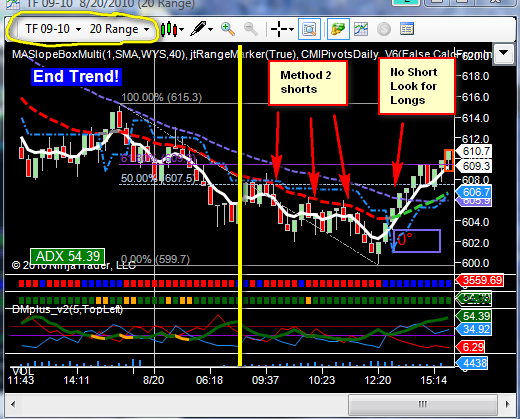Screen dimensions: 520x419
Task: Click the 12:20 time axis label
Action: pyautogui.click(x=377, y=380)
